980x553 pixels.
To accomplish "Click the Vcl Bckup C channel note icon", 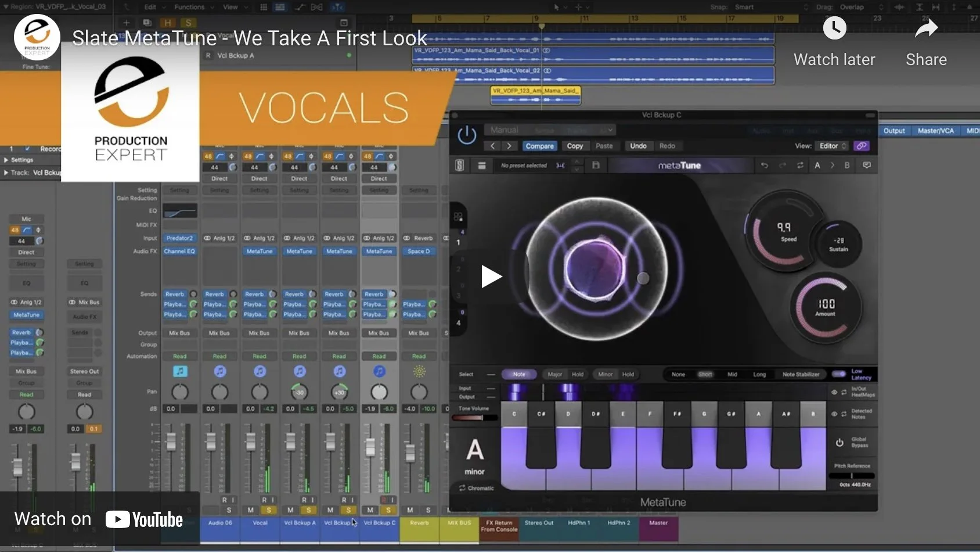I will pos(379,371).
